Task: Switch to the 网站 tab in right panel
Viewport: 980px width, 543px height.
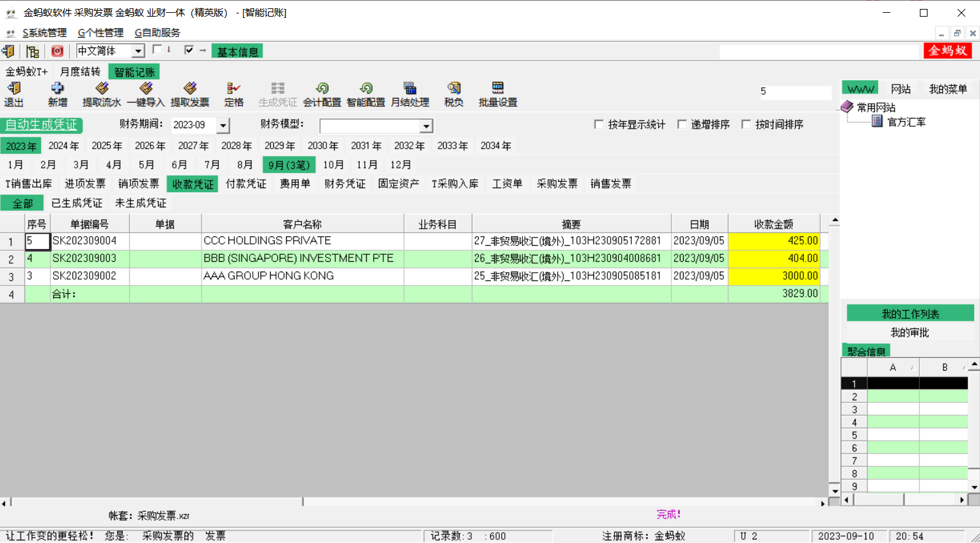Action: (901, 89)
